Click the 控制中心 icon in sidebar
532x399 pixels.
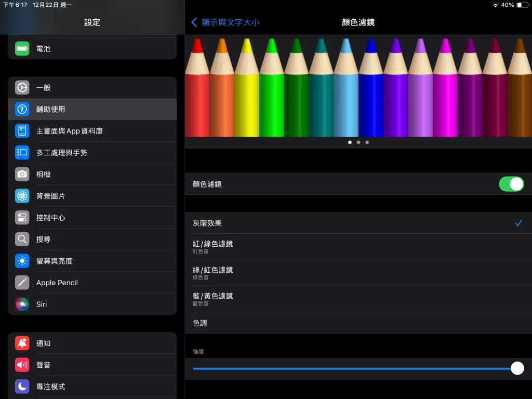point(22,218)
